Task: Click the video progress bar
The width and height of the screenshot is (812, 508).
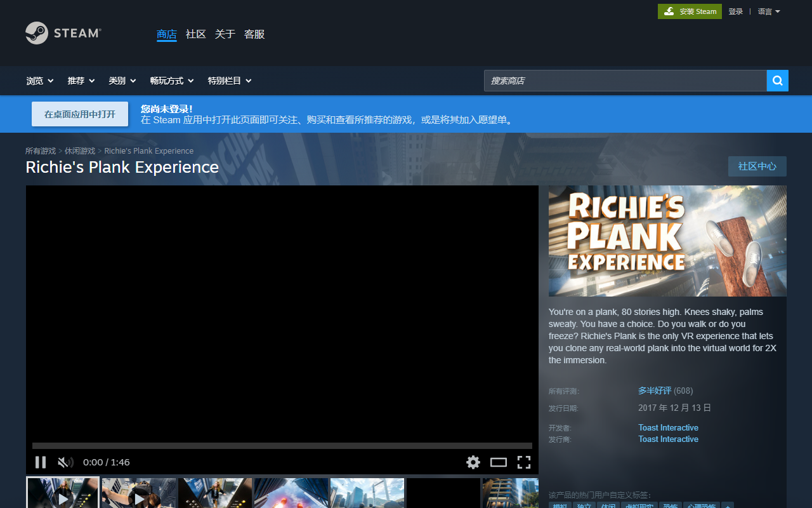Action: 282,446
